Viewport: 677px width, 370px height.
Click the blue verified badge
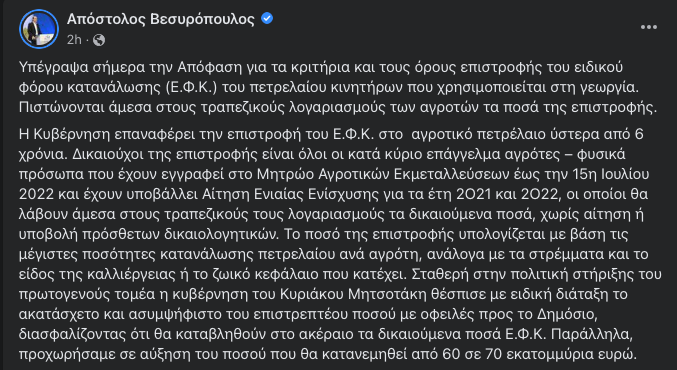[267, 19]
